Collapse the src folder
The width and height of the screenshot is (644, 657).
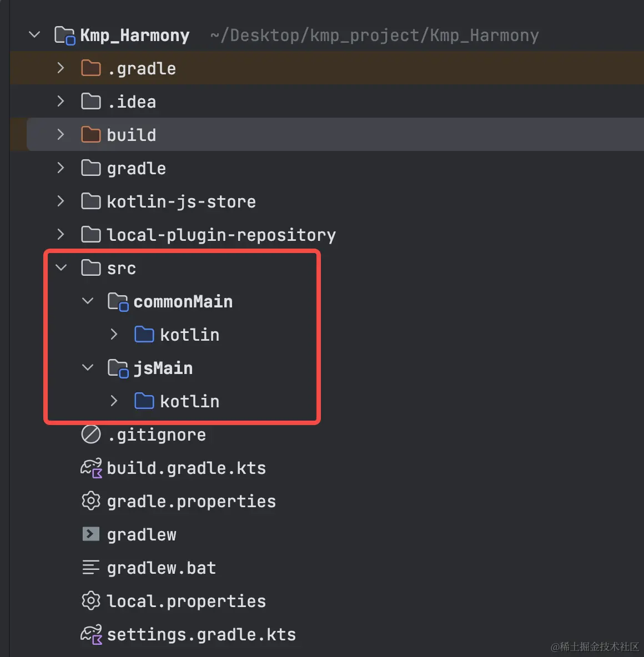61,268
